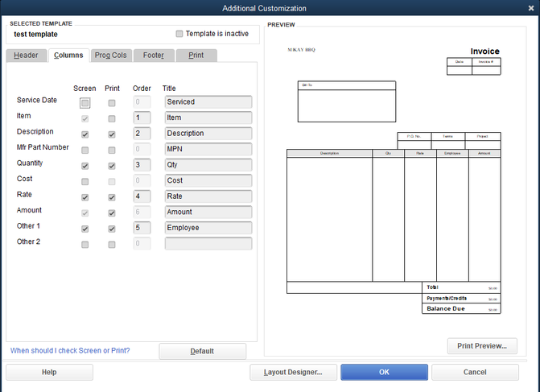Screen dimensions: 540x392
Task: Edit the MPN title field
Action: point(208,149)
